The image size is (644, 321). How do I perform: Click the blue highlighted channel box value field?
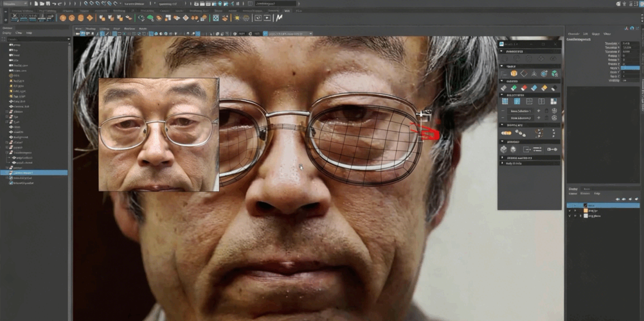[631, 67]
